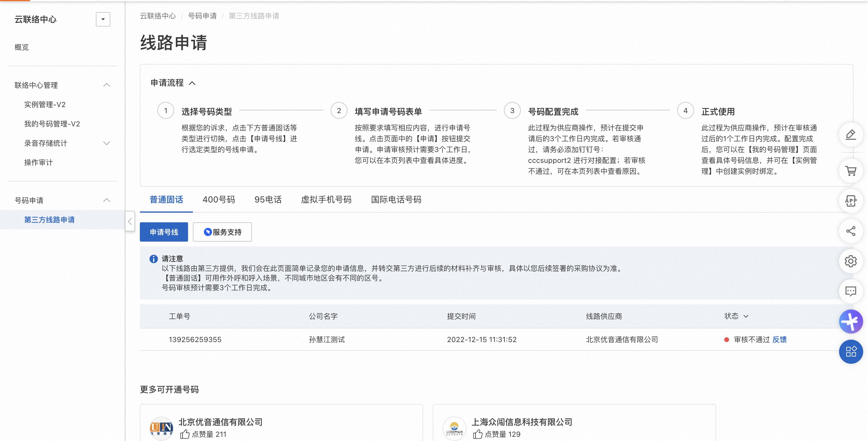The width and height of the screenshot is (868, 441).
Task: Open the edit pencil floating icon
Action: [851, 135]
